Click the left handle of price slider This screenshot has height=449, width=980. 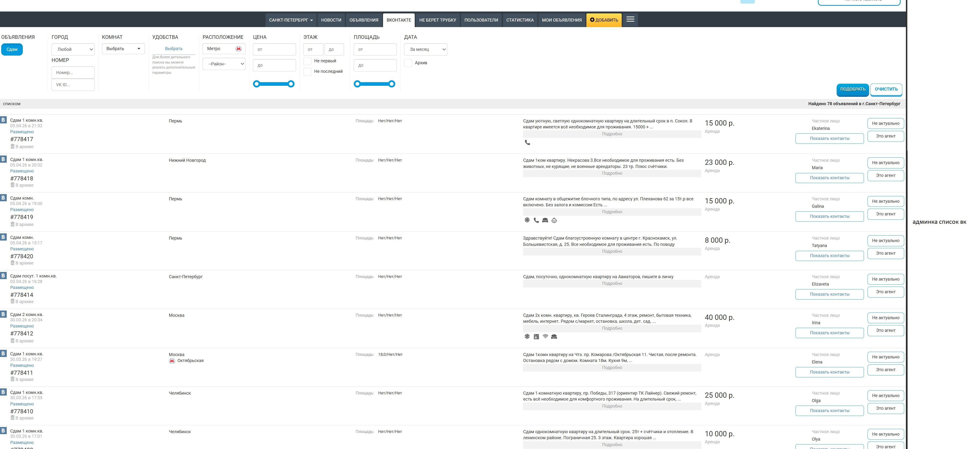tap(256, 84)
